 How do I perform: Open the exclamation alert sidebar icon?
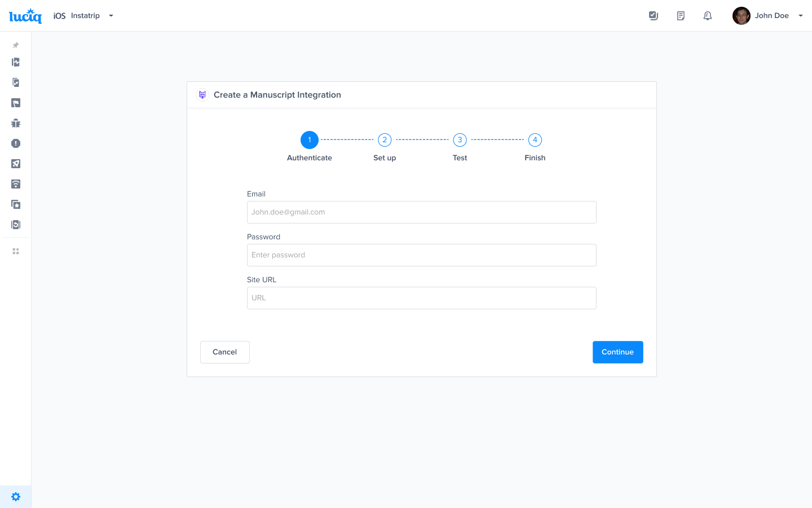pyautogui.click(x=16, y=143)
